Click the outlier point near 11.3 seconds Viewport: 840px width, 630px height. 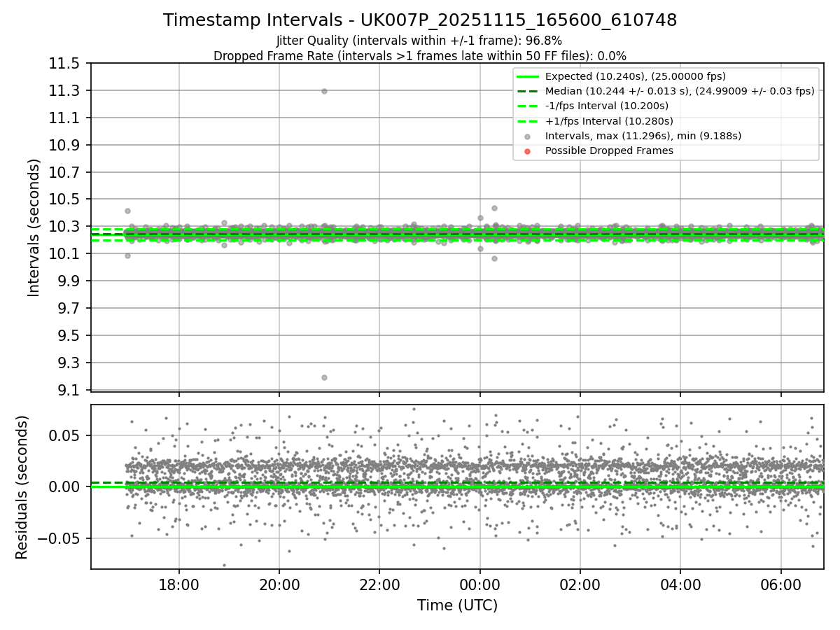[324, 91]
